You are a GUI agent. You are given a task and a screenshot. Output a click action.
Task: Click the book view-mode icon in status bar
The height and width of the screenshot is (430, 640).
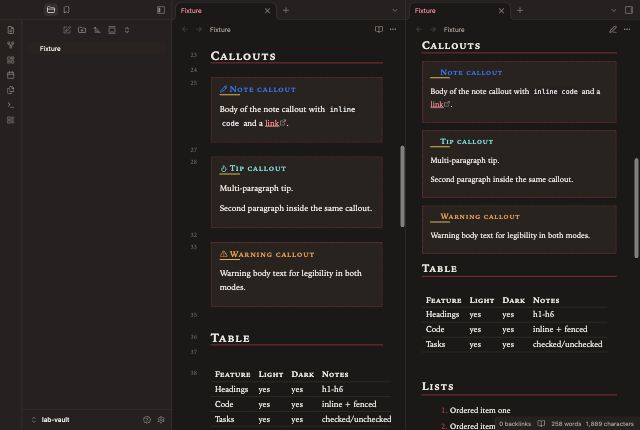click(x=541, y=424)
